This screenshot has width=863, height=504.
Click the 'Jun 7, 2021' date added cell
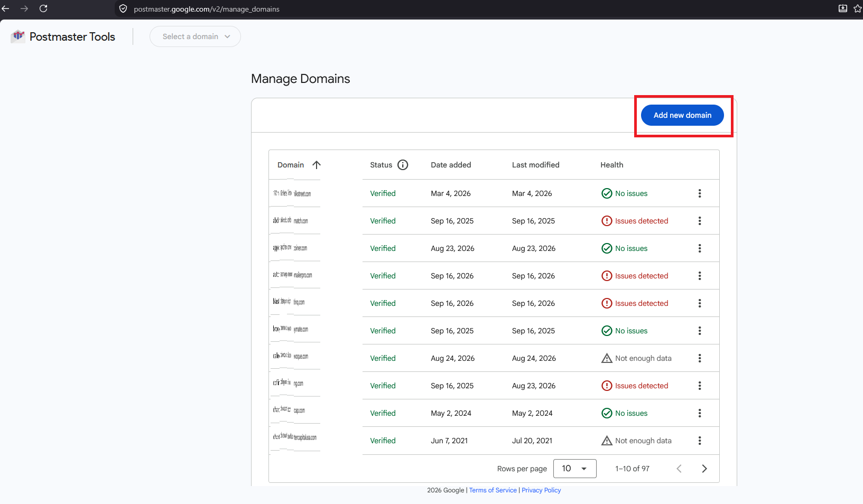pyautogui.click(x=449, y=441)
